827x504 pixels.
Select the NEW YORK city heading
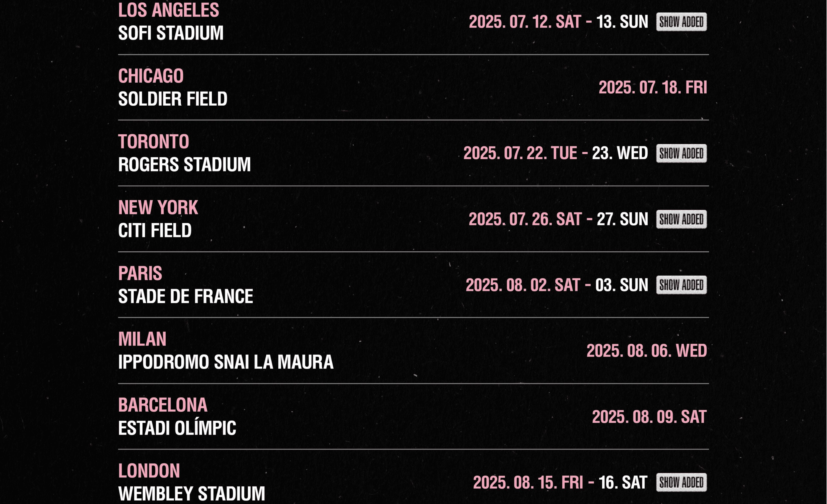[x=158, y=207]
